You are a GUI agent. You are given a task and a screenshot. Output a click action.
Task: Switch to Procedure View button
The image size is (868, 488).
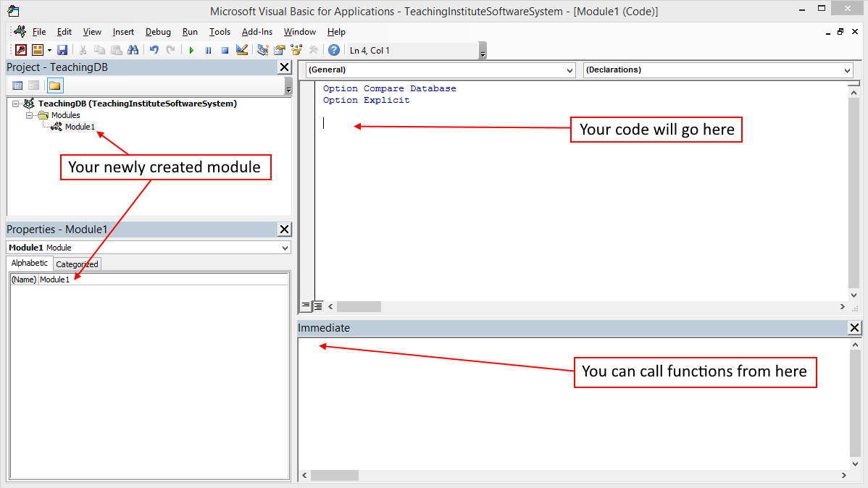click(x=306, y=306)
